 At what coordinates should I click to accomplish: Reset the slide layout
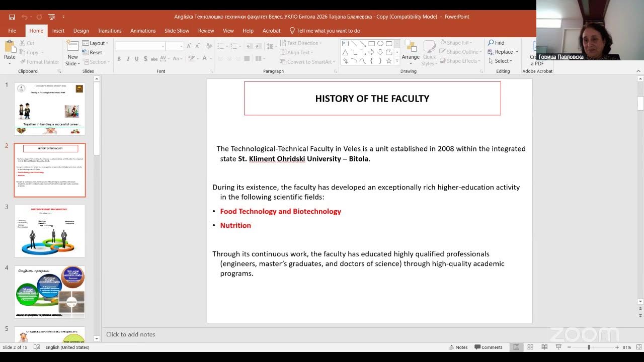pyautogui.click(x=92, y=52)
